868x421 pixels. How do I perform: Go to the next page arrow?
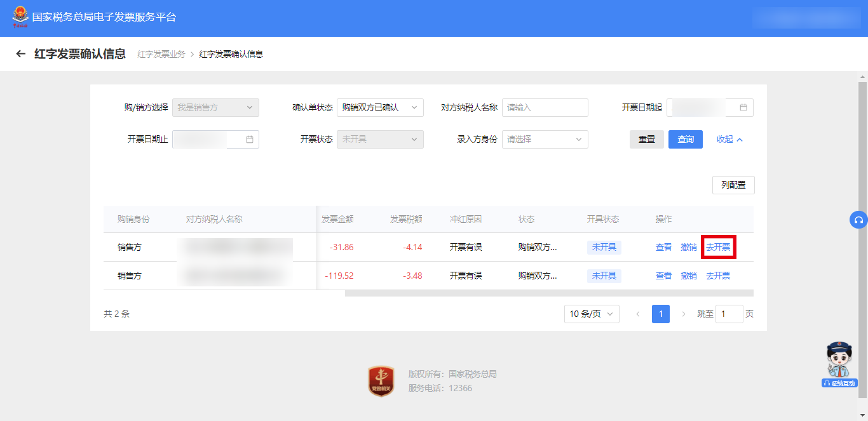(x=684, y=314)
